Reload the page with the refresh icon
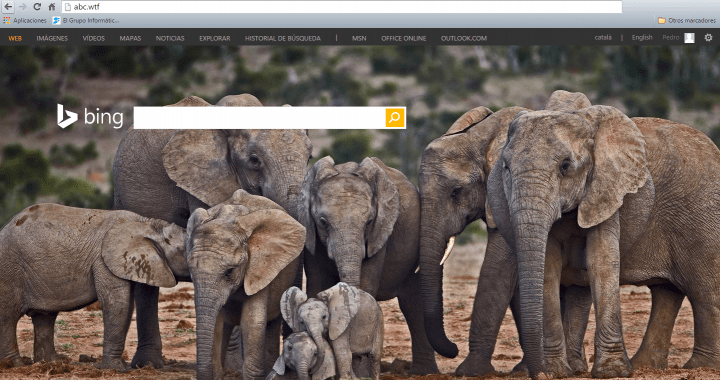This screenshot has width=720, height=380. [37, 7]
